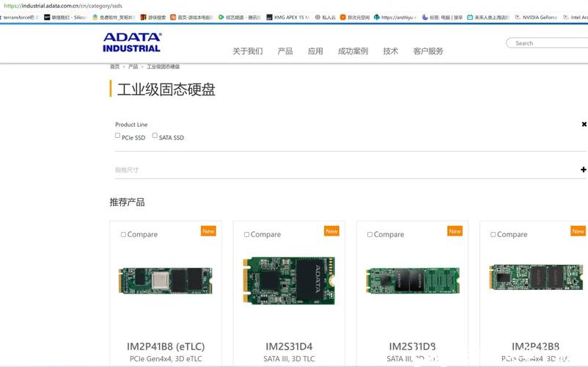Open the 客户服务 navigation menu
This screenshot has height=367, width=588.
(x=428, y=51)
